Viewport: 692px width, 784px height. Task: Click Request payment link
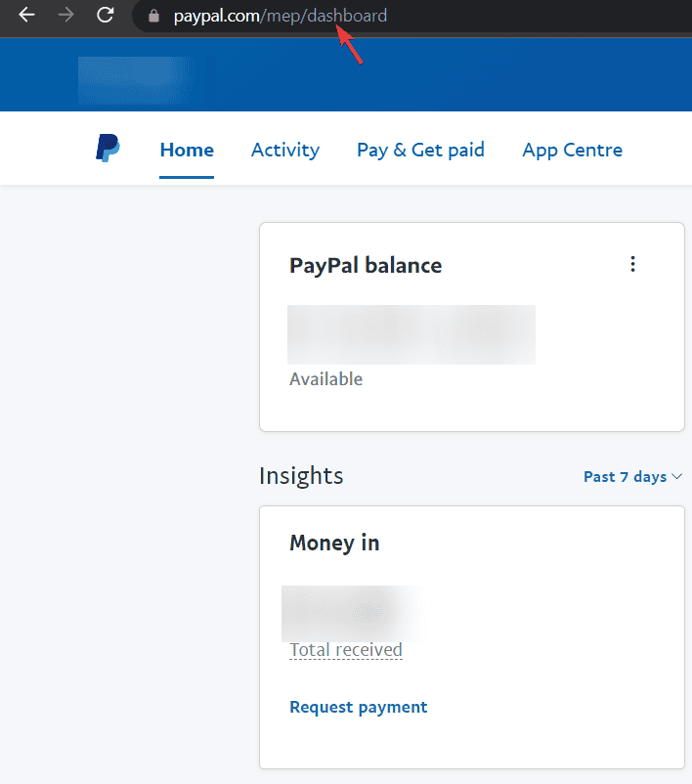[359, 707]
